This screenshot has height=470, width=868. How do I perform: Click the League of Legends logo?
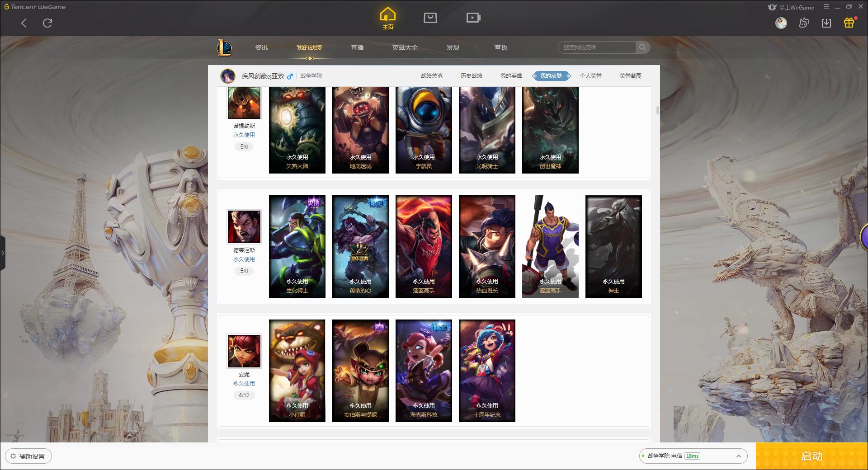224,47
